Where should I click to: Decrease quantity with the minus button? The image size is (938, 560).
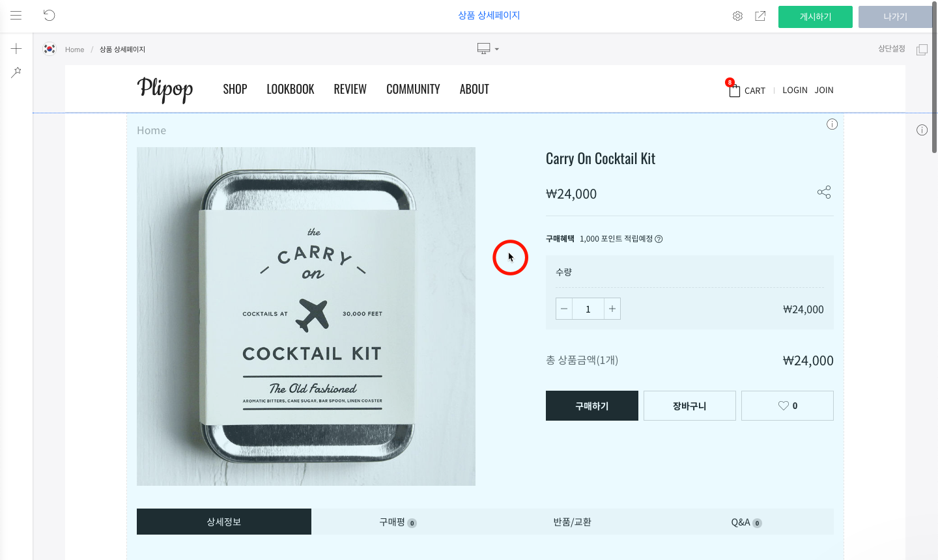(x=564, y=309)
